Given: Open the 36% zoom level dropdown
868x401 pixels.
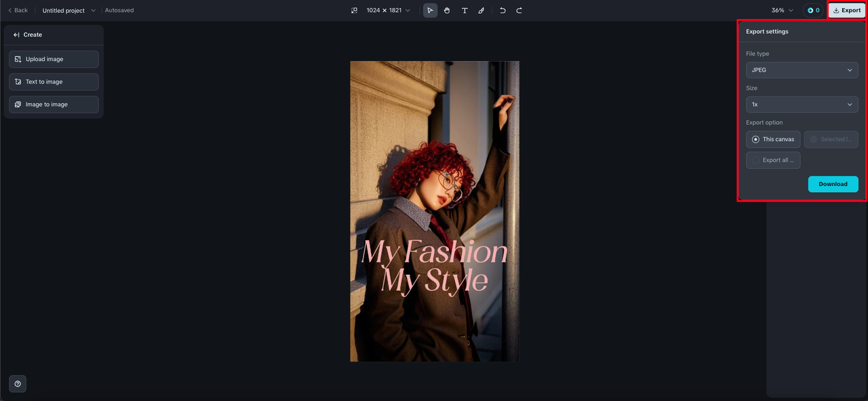Looking at the screenshot, I should pyautogui.click(x=782, y=10).
